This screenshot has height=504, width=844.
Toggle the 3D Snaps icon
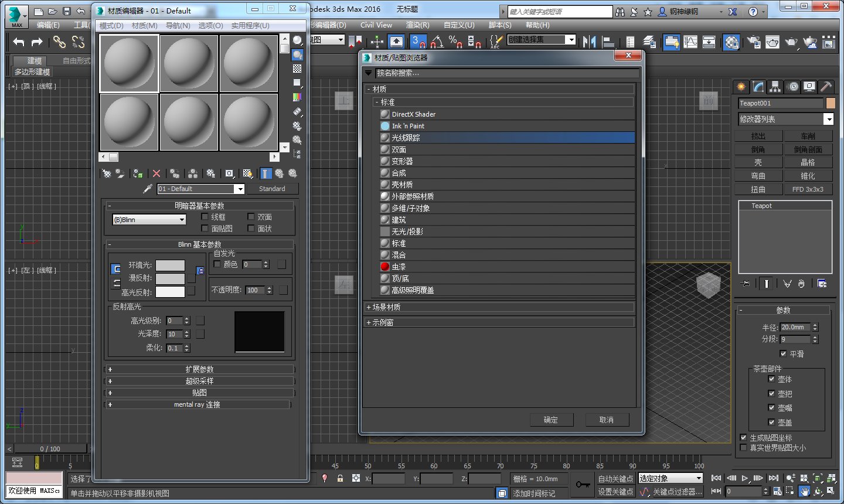418,42
